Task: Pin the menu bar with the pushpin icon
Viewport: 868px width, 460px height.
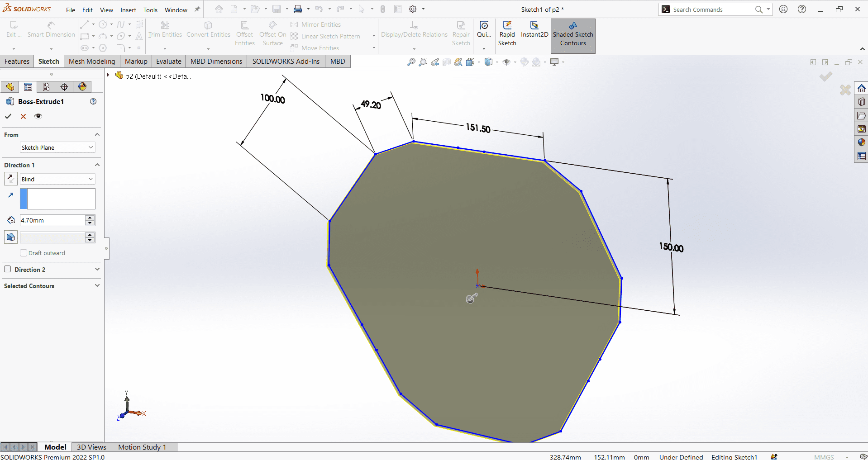Action: 197,9
